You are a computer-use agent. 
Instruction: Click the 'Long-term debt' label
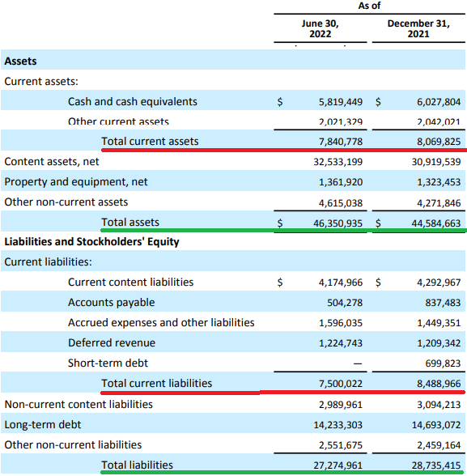click(x=43, y=424)
